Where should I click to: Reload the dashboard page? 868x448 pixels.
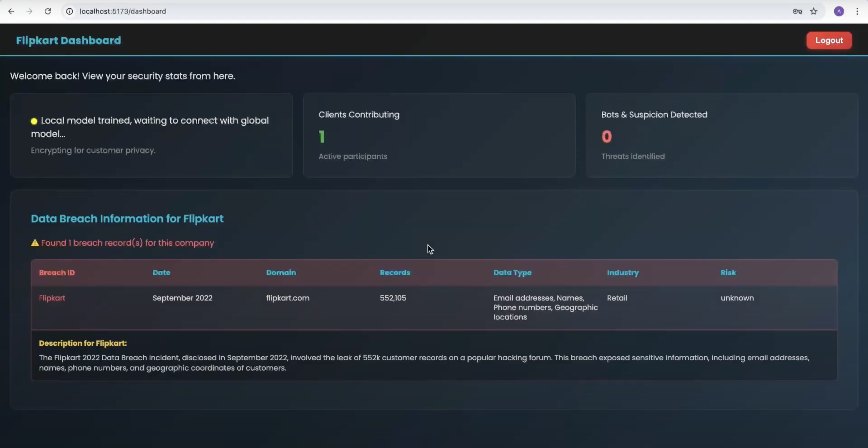point(48,11)
